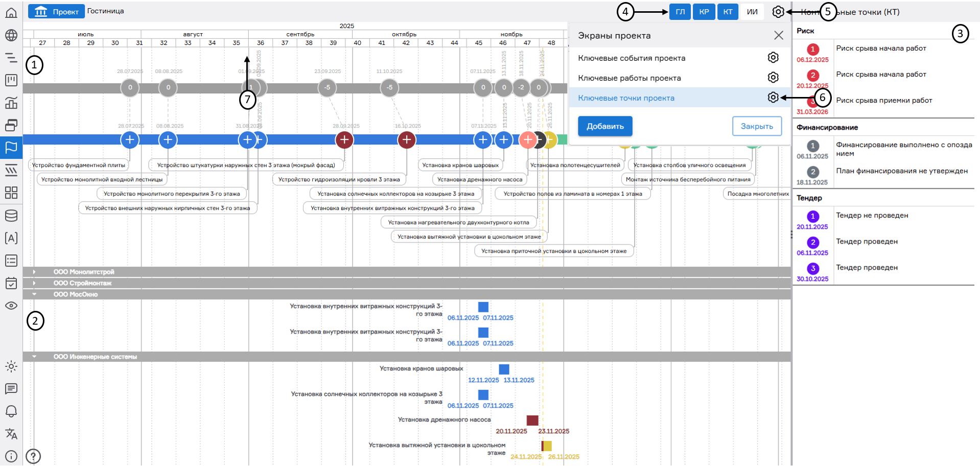Select Ключевые события проекта screen
980x466 pixels.
point(632,58)
